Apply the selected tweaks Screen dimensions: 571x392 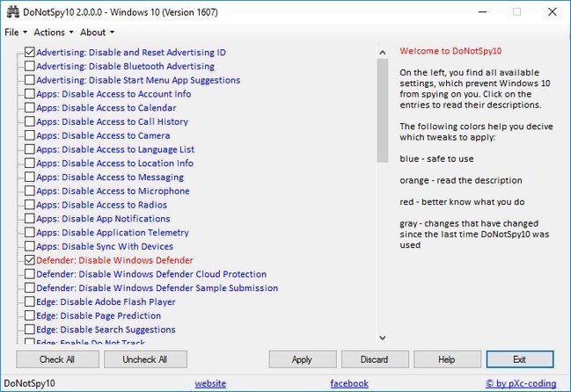tap(302, 359)
